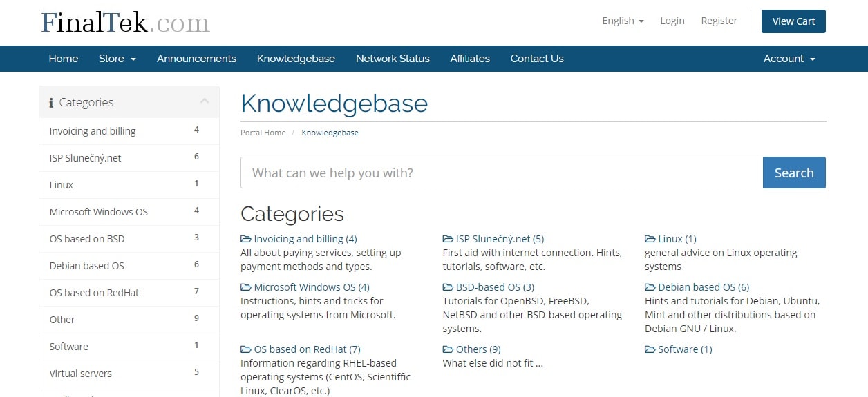Open the Account dropdown in navbar
868x397 pixels.
click(x=789, y=59)
